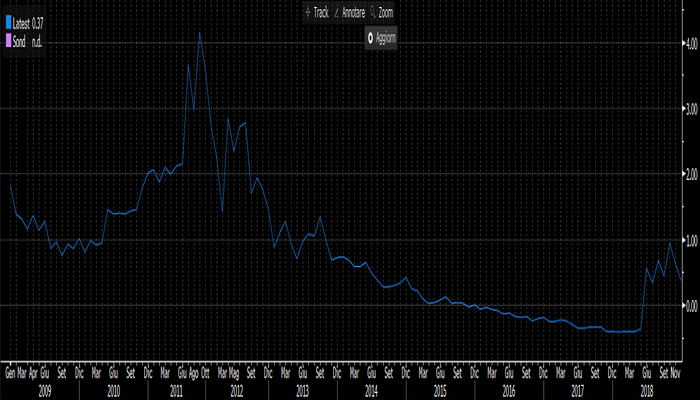Click the 4.00 y-axis label
700x400 pixels.
pyautogui.click(x=689, y=44)
